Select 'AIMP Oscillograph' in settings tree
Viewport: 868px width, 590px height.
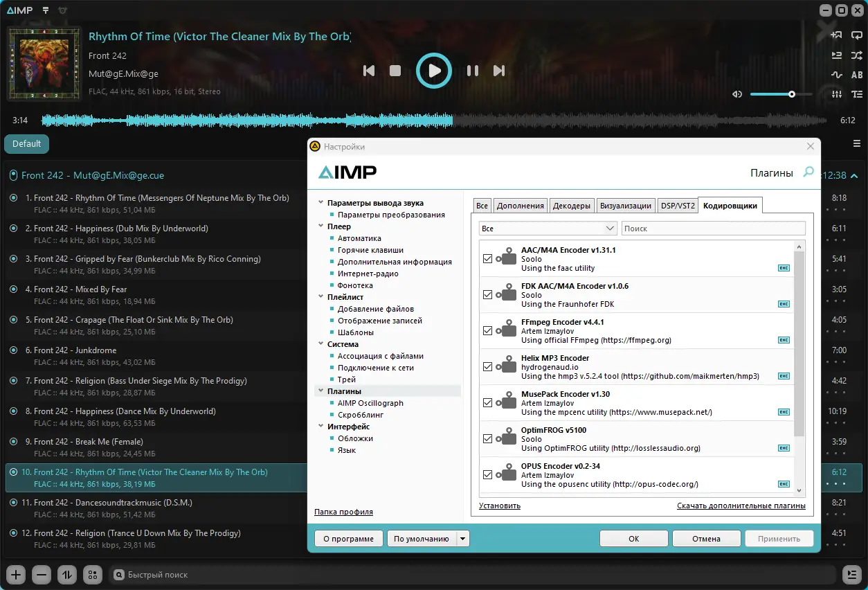[370, 403]
